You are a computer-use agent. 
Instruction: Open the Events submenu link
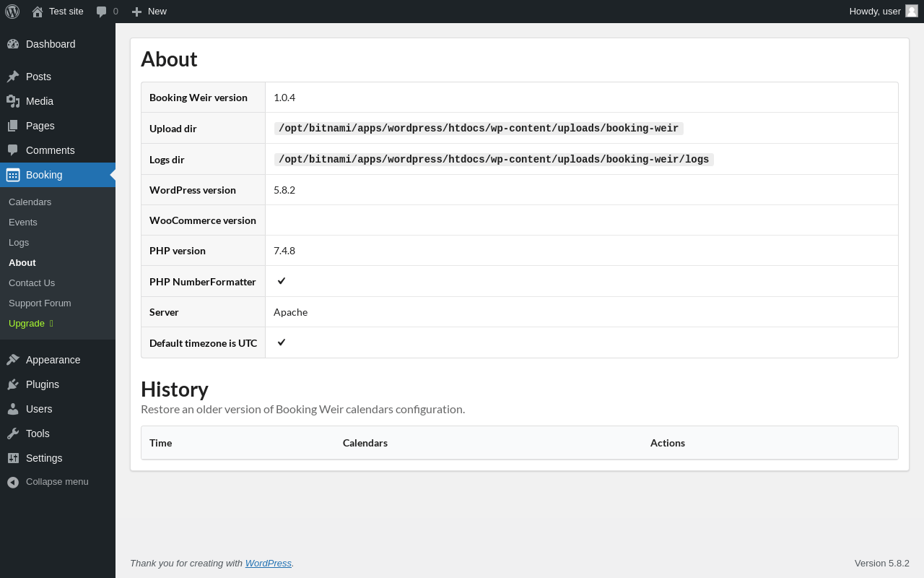point(23,223)
